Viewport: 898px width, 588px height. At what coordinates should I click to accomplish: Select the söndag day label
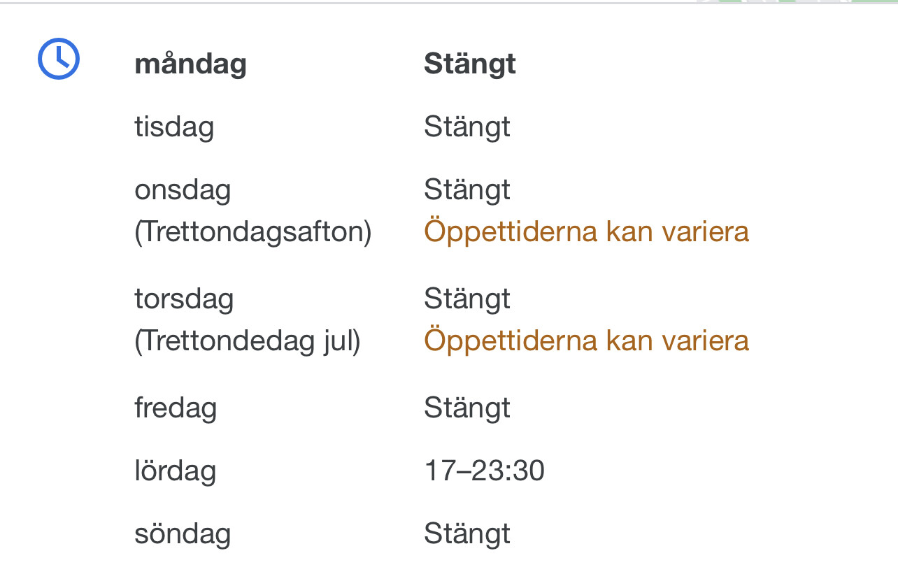pyautogui.click(x=183, y=534)
